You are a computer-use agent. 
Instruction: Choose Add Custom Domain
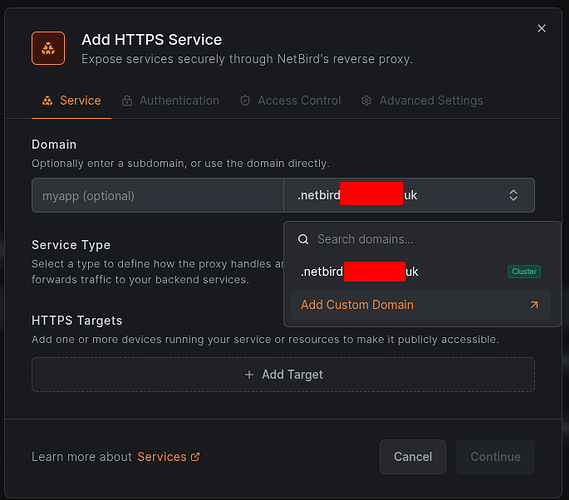pyautogui.click(x=421, y=305)
